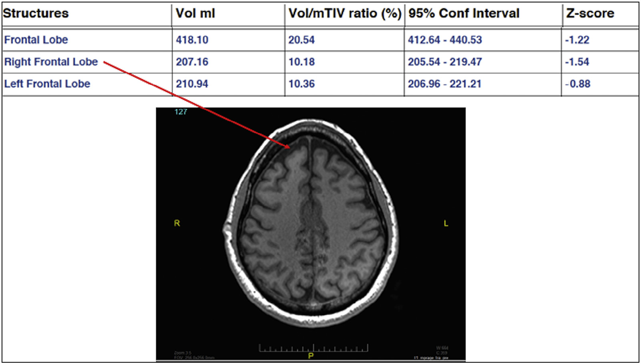Click the 207.16 volume value
The image size is (641, 364).
tap(192, 62)
